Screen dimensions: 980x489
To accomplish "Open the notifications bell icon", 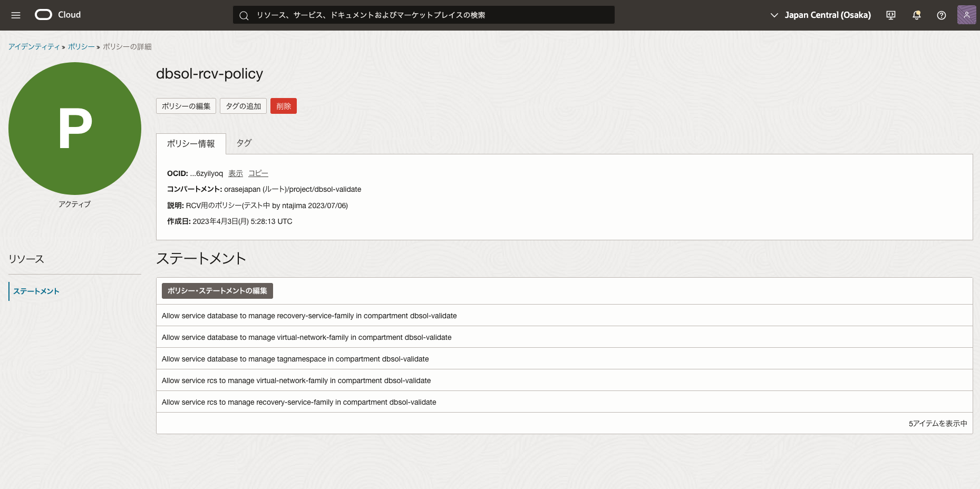I will 916,15.
